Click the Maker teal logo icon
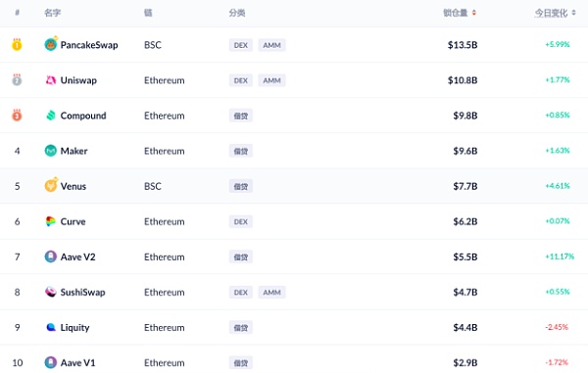The width and height of the screenshot is (588, 373). coord(51,151)
